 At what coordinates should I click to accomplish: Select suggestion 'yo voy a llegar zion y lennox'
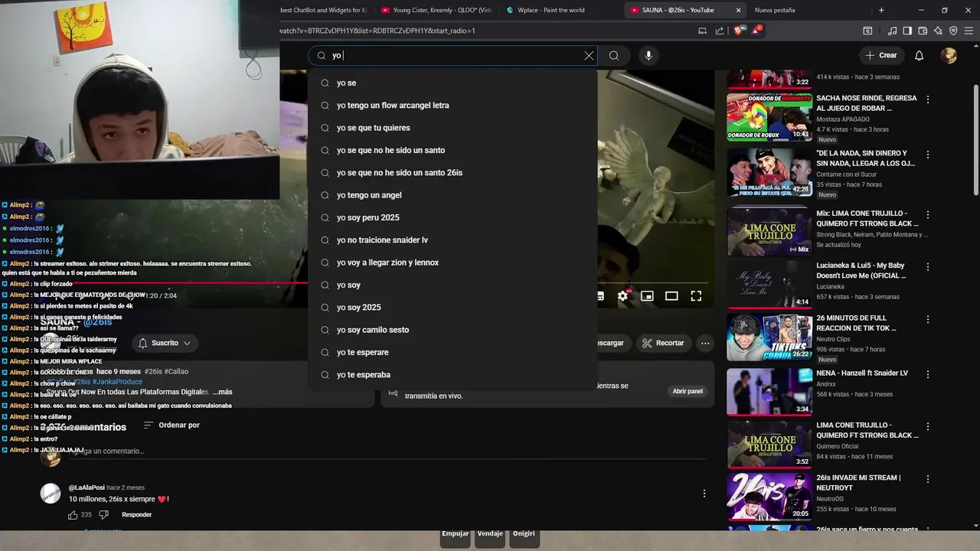click(x=452, y=262)
